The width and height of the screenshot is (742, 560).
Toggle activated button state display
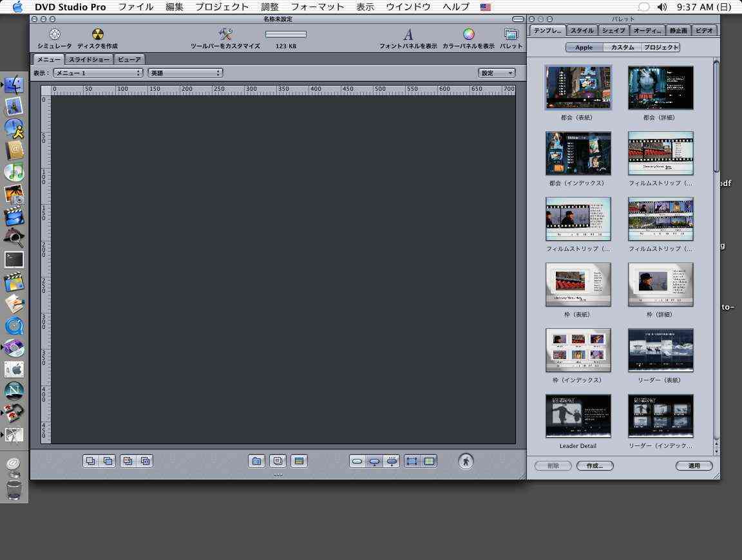392,461
